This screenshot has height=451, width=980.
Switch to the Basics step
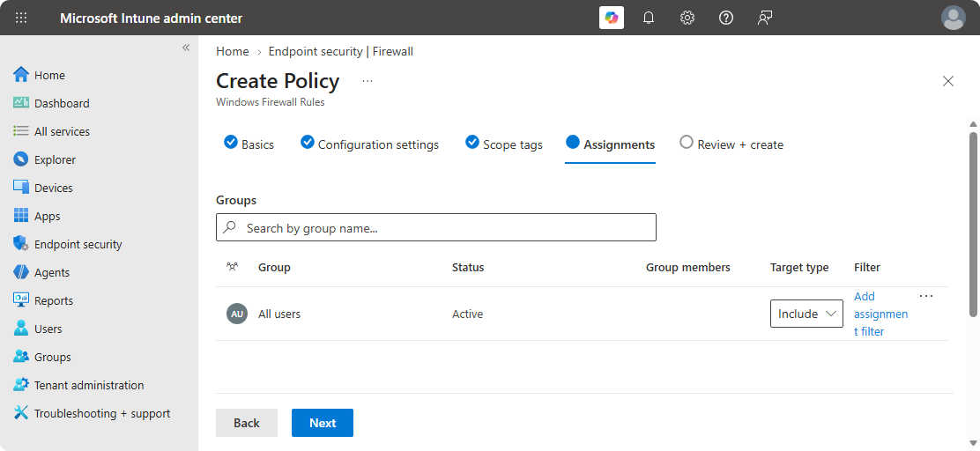coord(249,144)
